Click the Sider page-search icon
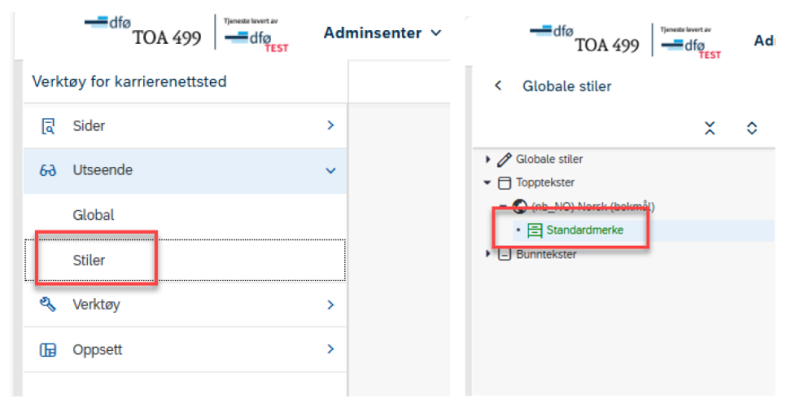Screen dimensions: 800x408 (x=48, y=125)
